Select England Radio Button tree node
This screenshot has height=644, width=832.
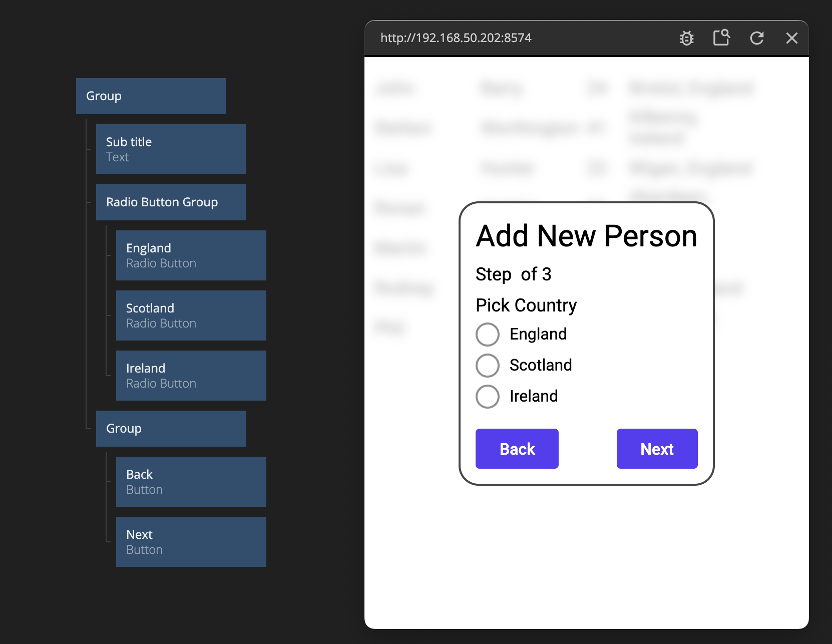(191, 255)
